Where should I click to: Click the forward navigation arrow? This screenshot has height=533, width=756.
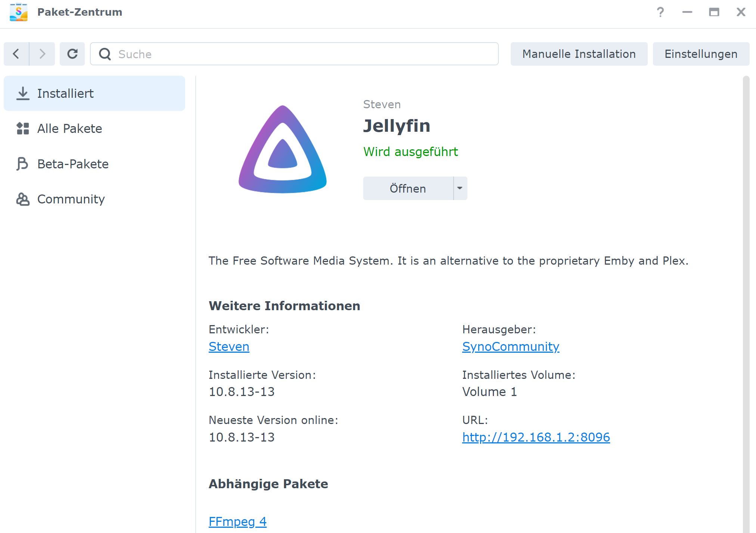42,54
